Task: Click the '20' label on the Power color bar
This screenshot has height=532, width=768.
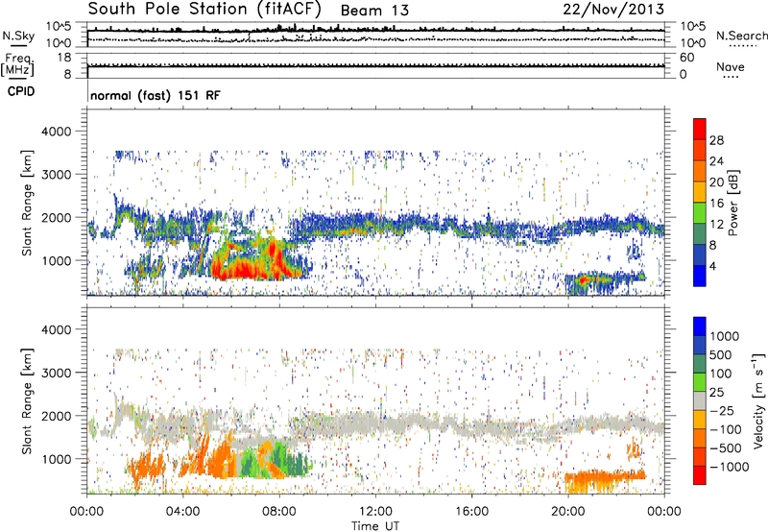Action: pyautogui.click(x=716, y=182)
